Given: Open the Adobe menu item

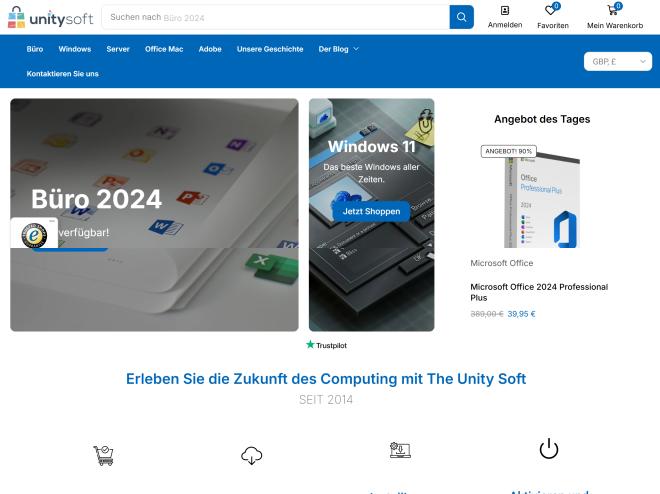Looking at the screenshot, I should (x=210, y=49).
